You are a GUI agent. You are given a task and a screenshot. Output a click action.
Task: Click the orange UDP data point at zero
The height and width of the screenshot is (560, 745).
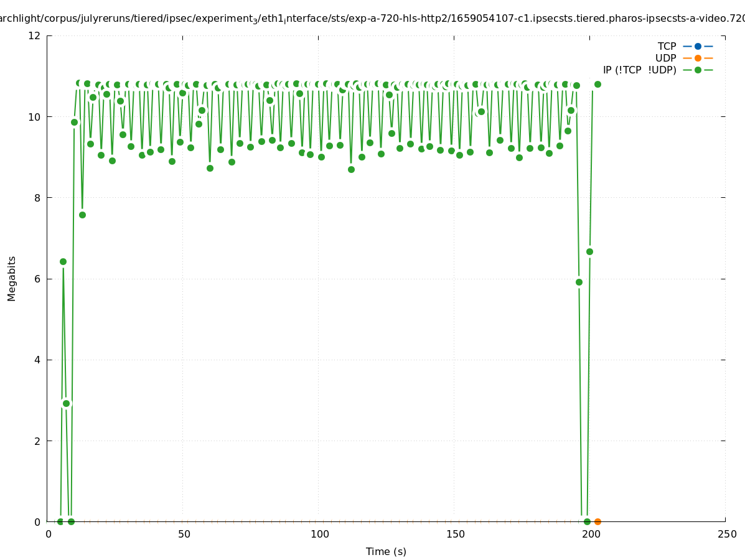tap(597, 521)
